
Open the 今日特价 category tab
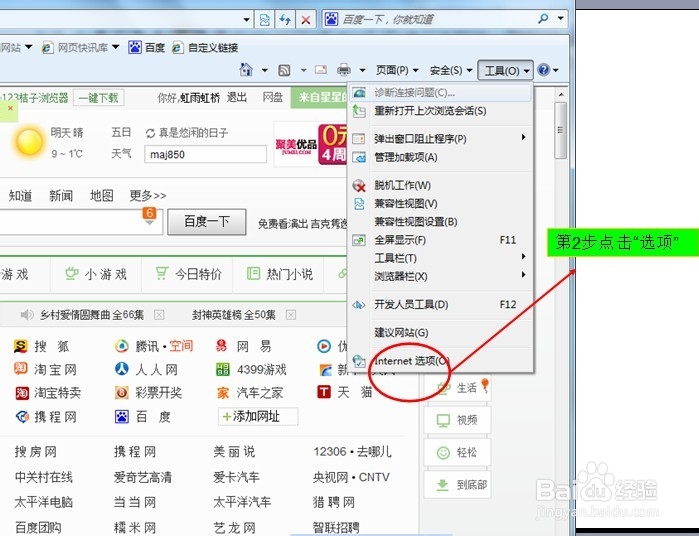[x=188, y=274]
